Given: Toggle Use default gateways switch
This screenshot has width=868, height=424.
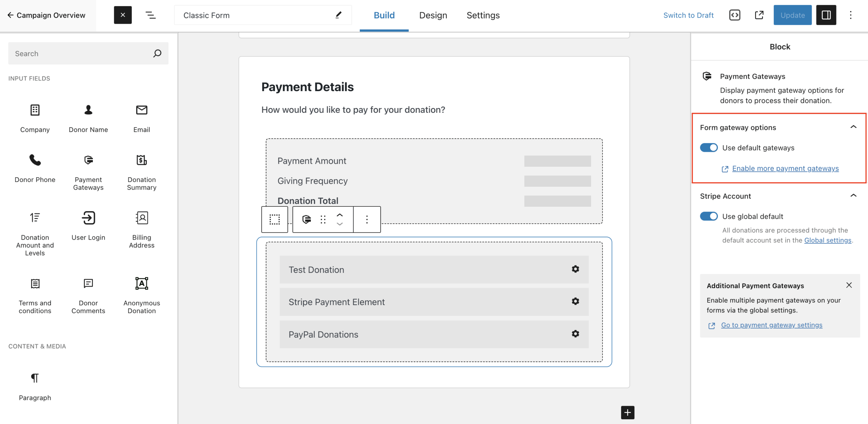Looking at the screenshot, I should click(x=709, y=148).
